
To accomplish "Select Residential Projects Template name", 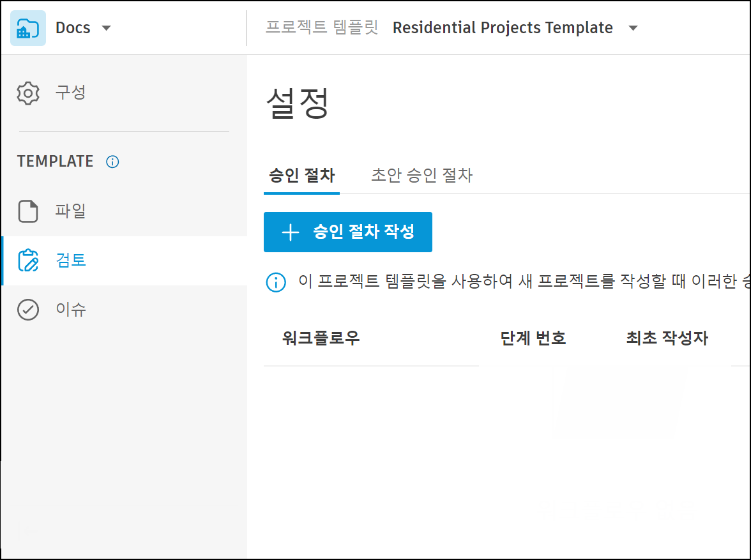I will click(503, 28).
